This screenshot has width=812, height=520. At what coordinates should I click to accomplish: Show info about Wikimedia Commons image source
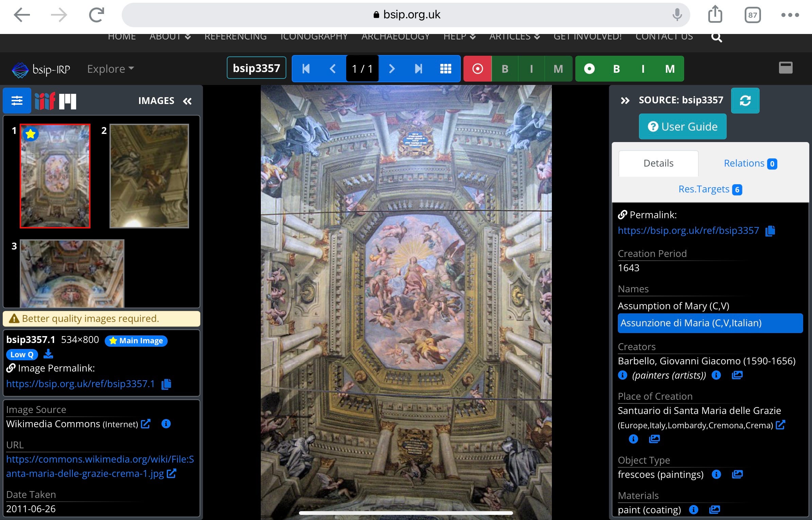(166, 424)
